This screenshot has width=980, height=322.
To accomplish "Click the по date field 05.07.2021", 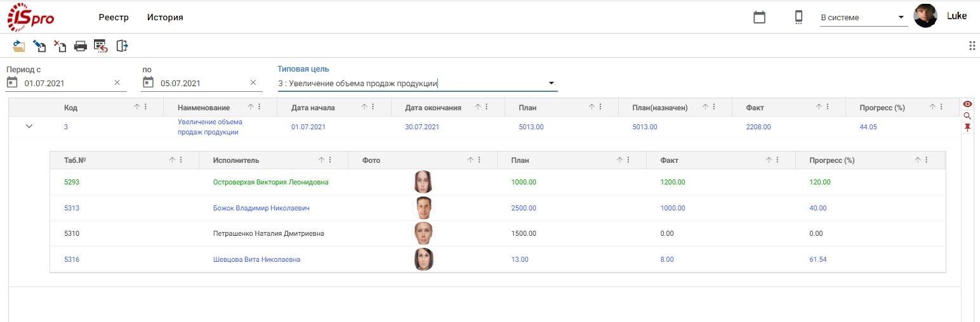I will click(202, 83).
